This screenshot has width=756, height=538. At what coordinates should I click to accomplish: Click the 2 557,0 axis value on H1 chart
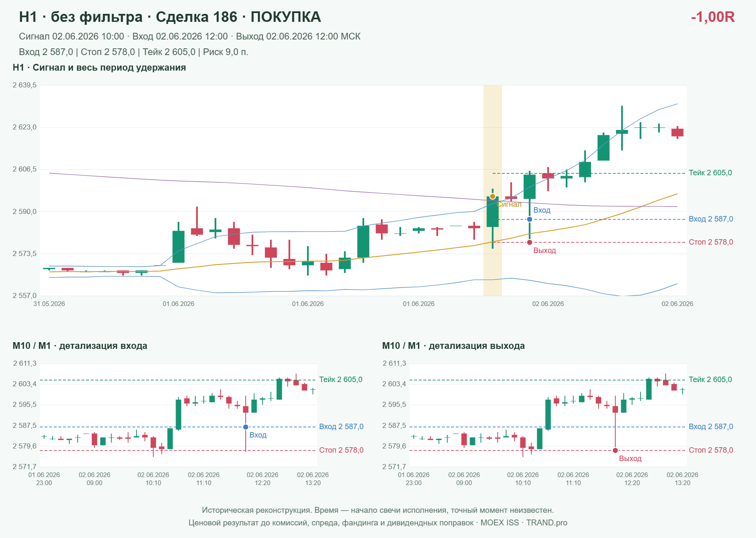(x=24, y=296)
